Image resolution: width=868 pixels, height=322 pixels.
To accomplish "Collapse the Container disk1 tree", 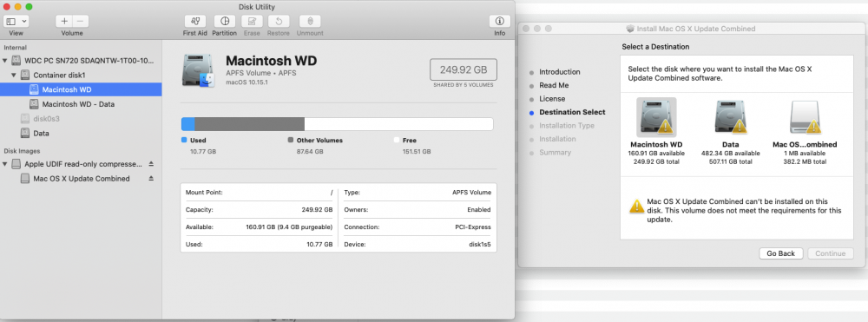I will coord(14,75).
